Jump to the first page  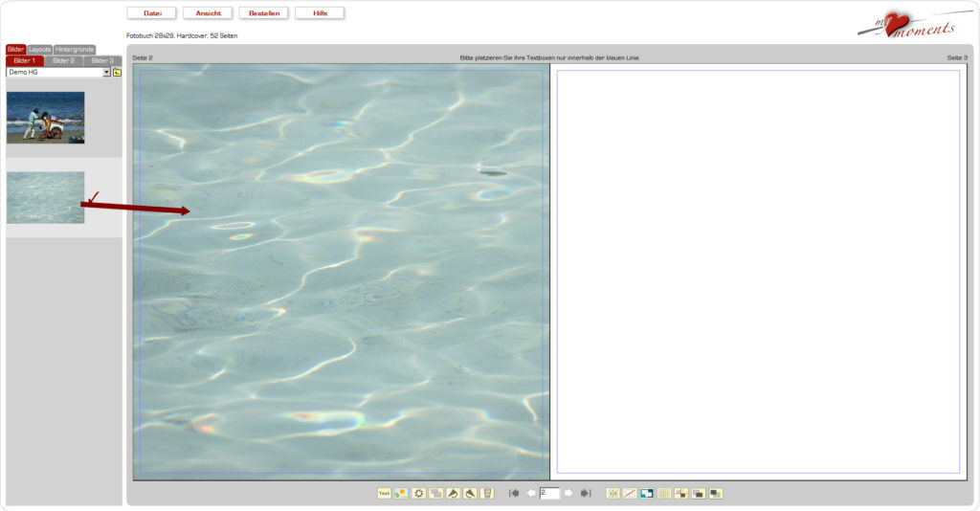pos(514,494)
